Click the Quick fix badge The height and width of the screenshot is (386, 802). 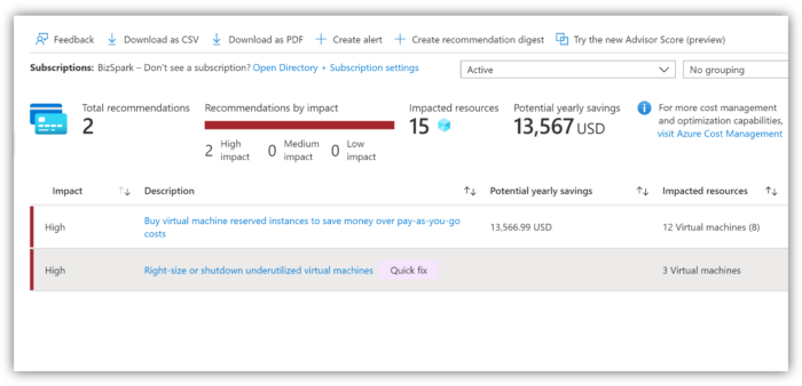pos(409,270)
